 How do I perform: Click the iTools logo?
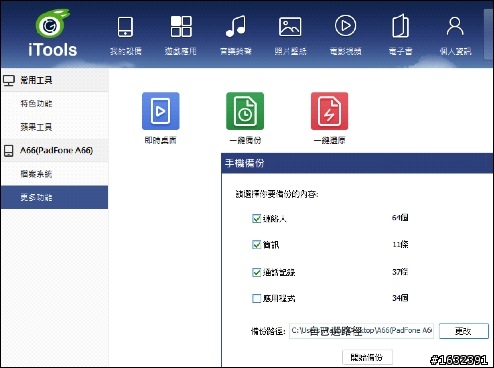(53, 33)
